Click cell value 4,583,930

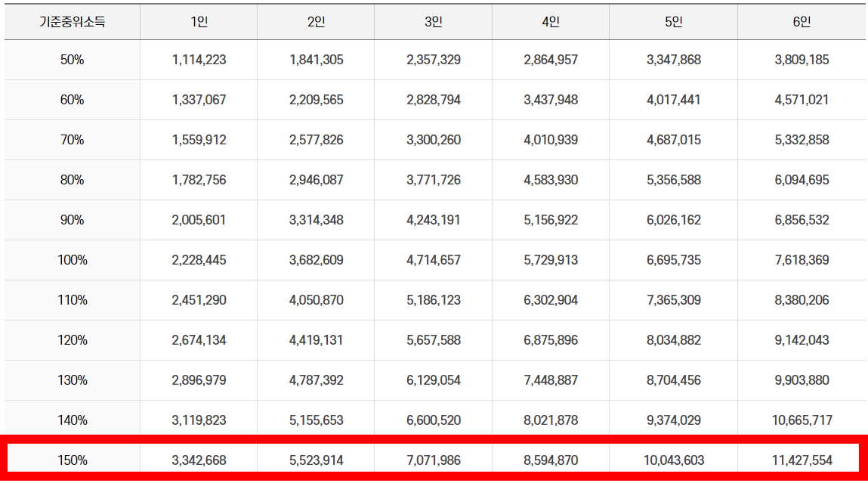(x=551, y=180)
